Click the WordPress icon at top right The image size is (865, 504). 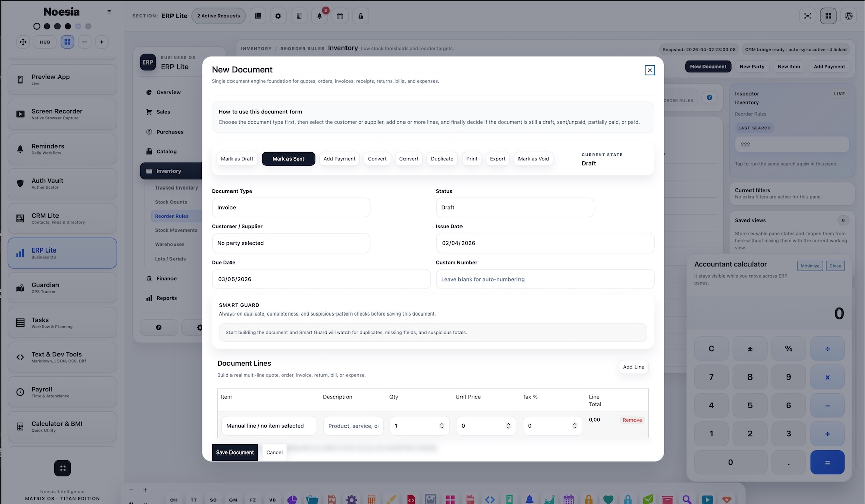849,16
